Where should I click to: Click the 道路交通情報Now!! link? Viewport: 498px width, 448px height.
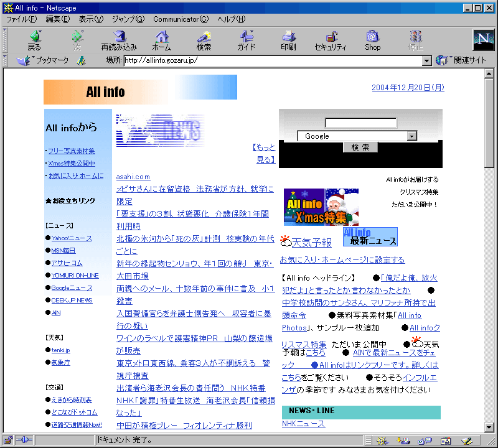pos(77,425)
